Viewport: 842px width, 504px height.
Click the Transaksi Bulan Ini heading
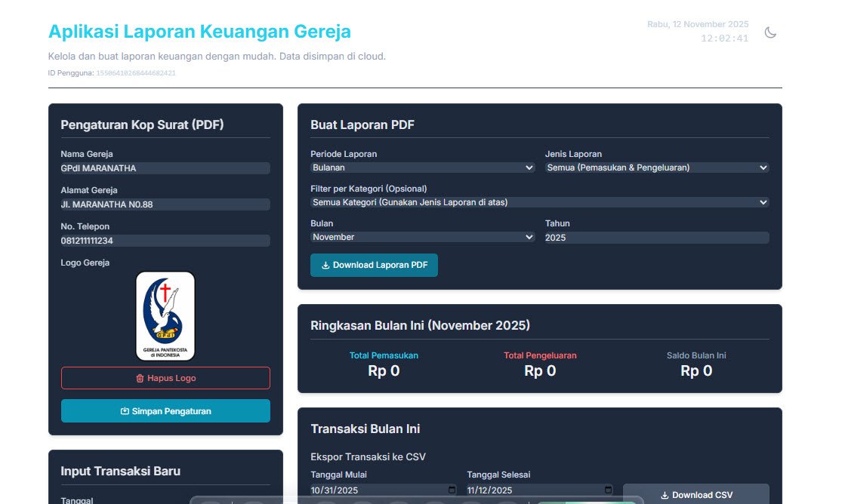click(365, 429)
